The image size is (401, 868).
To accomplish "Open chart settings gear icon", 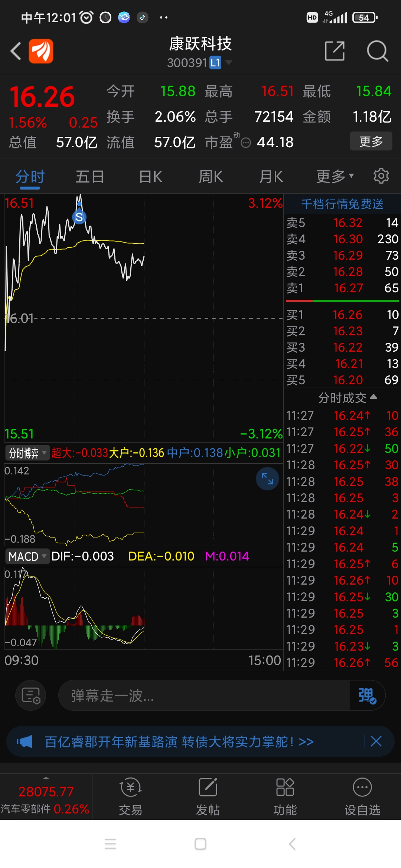I will click(x=381, y=176).
